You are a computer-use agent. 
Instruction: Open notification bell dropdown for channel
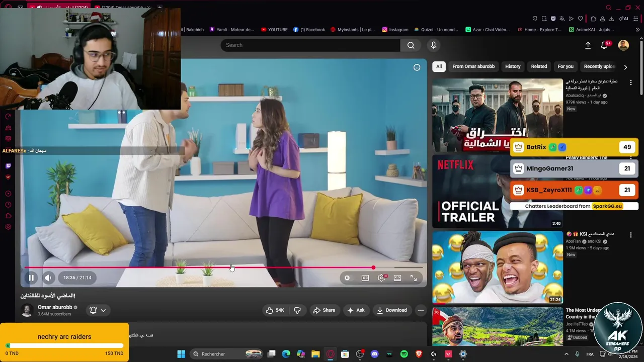pyautogui.click(x=98, y=310)
